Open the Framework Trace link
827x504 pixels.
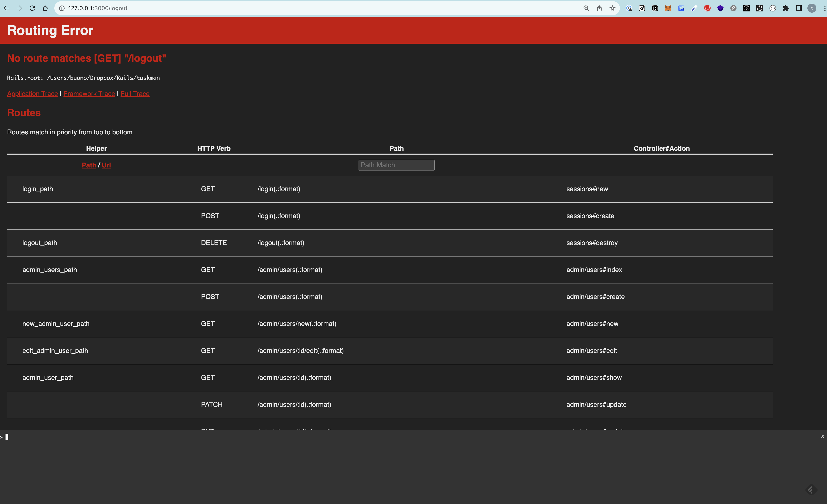tap(89, 94)
